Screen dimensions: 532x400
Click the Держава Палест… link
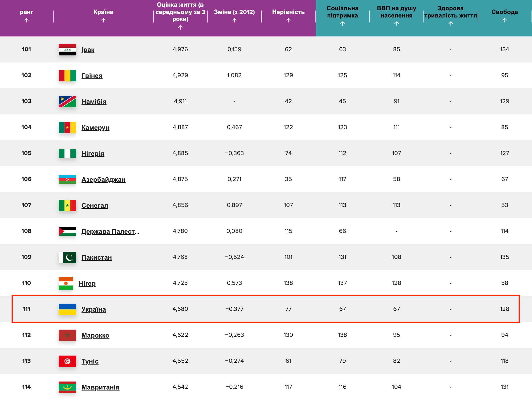[110, 231]
